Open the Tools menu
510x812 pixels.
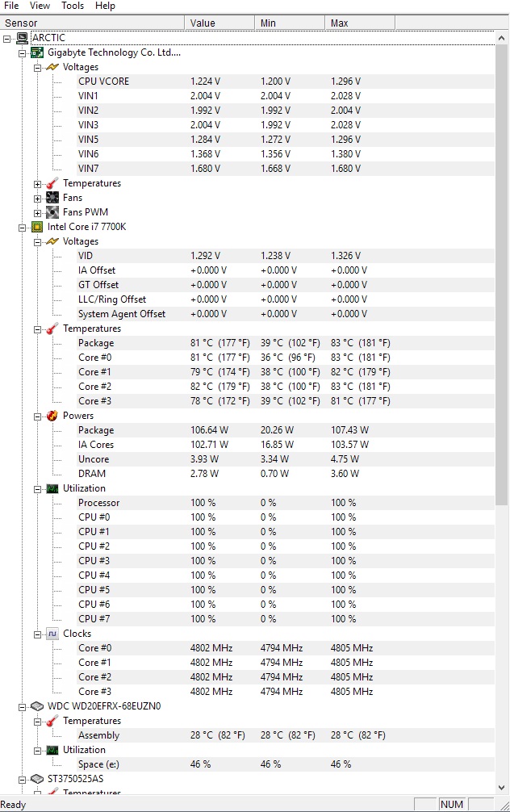[73, 6]
